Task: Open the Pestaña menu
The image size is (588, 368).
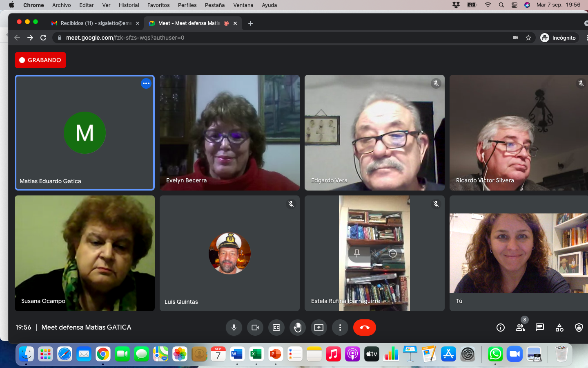Action: click(215, 5)
